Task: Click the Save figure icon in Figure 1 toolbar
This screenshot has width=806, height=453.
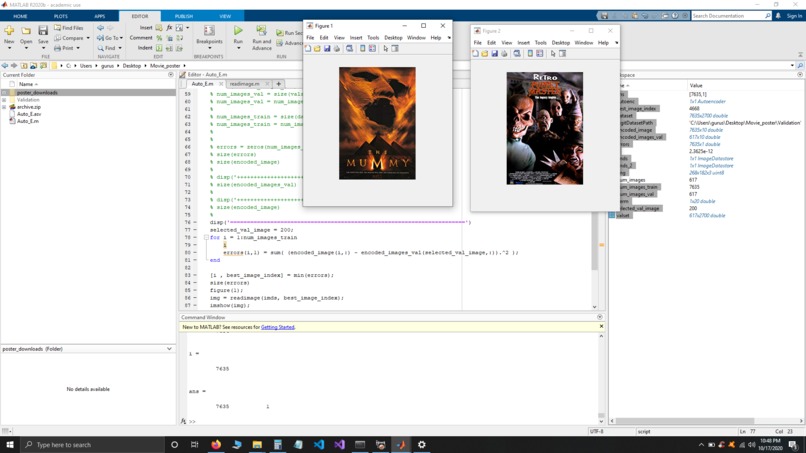Action: pos(327,48)
